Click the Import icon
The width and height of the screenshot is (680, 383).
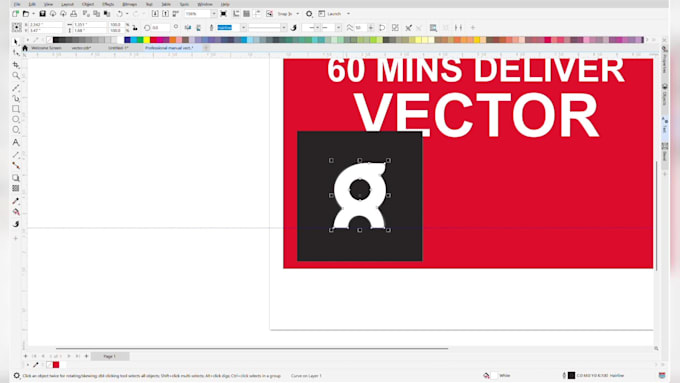(155, 14)
